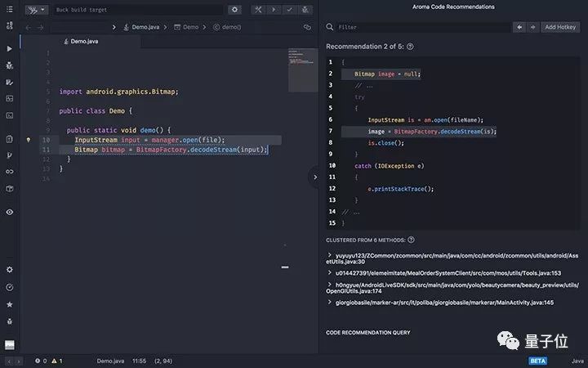
Task: Click the code minimap preview
Action: click(x=301, y=59)
